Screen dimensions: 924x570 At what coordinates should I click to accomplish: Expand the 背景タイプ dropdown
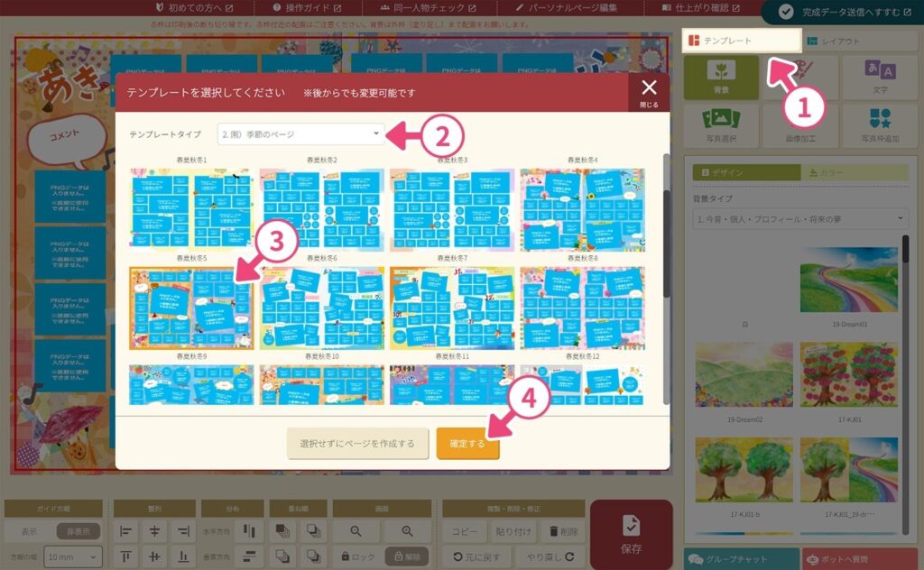800,218
